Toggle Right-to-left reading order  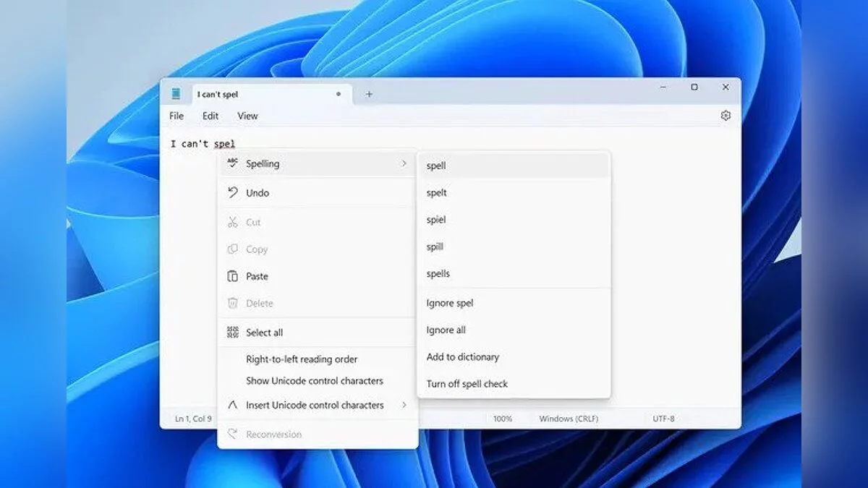pyautogui.click(x=302, y=359)
